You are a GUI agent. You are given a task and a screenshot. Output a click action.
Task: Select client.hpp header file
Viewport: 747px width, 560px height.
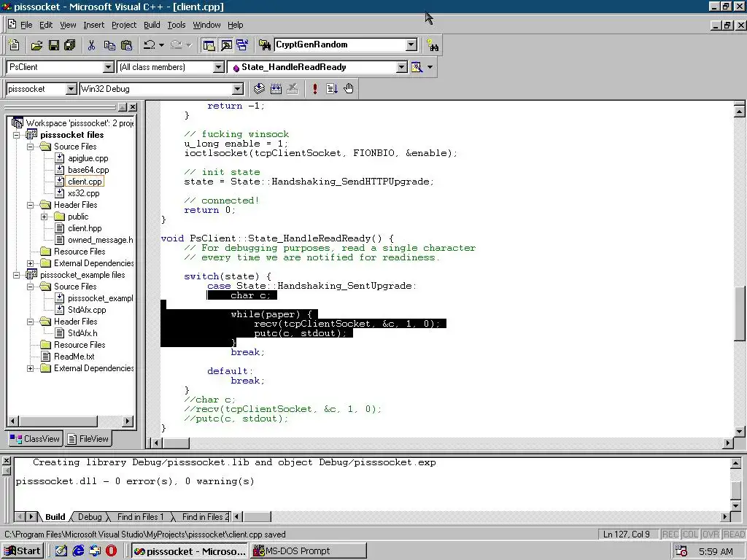(x=85, y=228)
